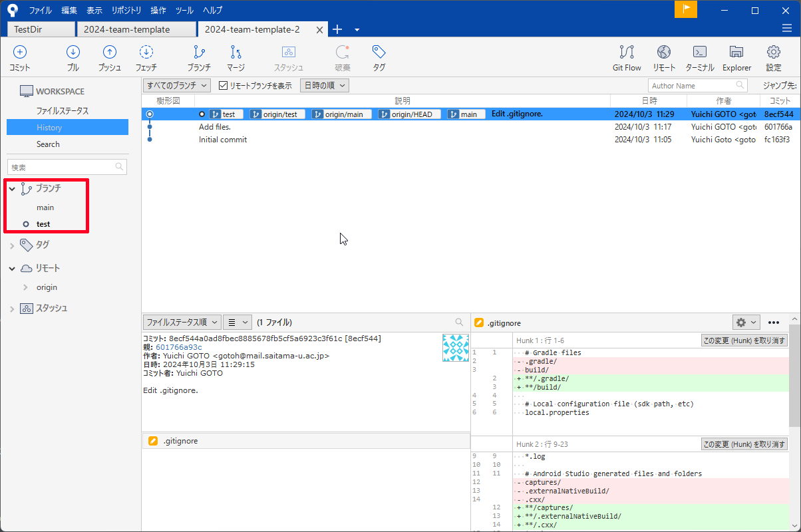Close the 2024-team-template-2 tab
801x532 pixels.
320,30
